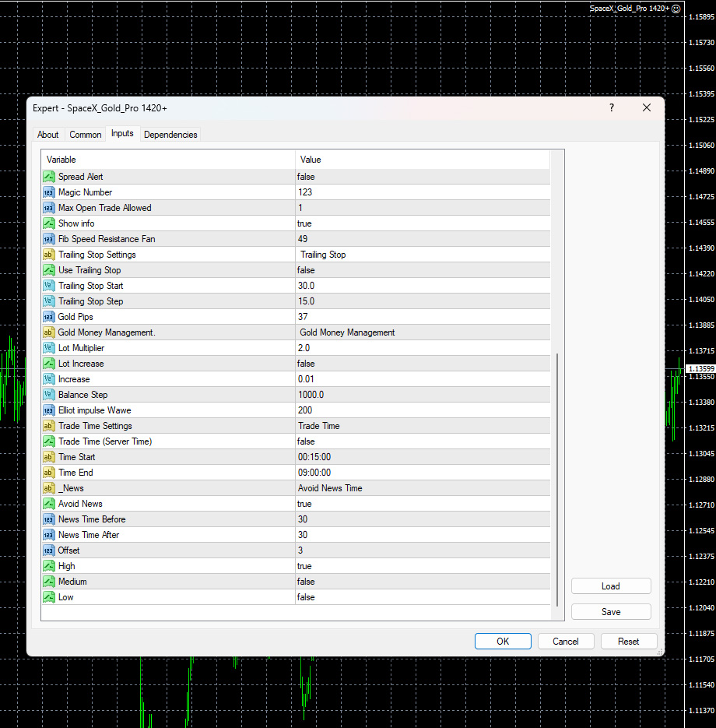This screenshot has width=716, height=728.
Task: Click the smiley face icon on chart
Action: point(676,8)
